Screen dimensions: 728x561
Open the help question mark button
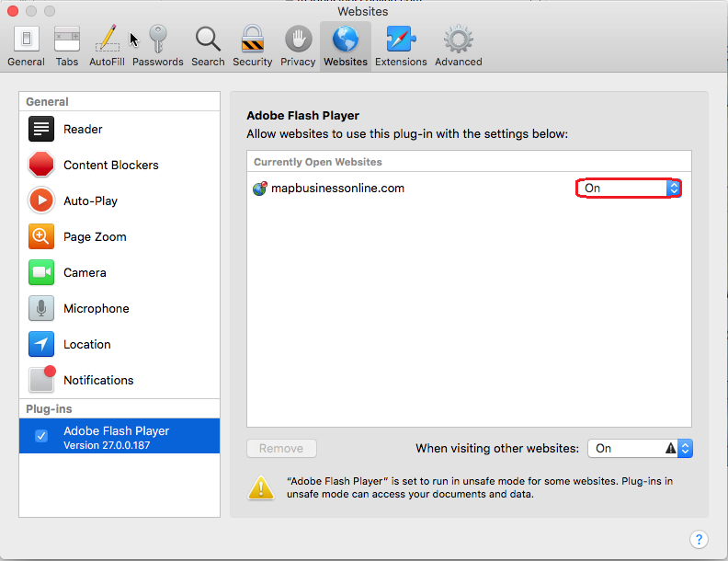click(699, 539)
